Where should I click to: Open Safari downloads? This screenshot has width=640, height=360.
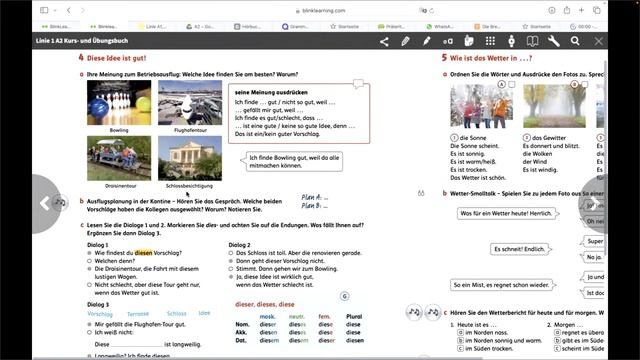(552, 10)
